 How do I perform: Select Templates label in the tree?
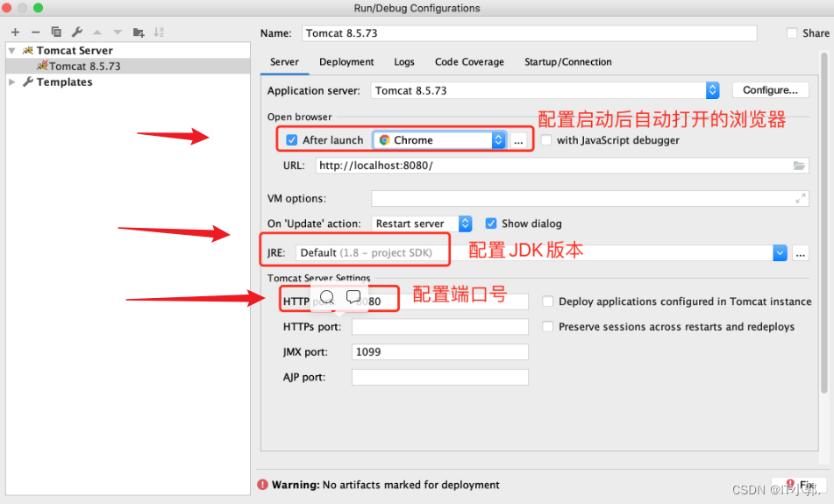click(x=64, y=82)
